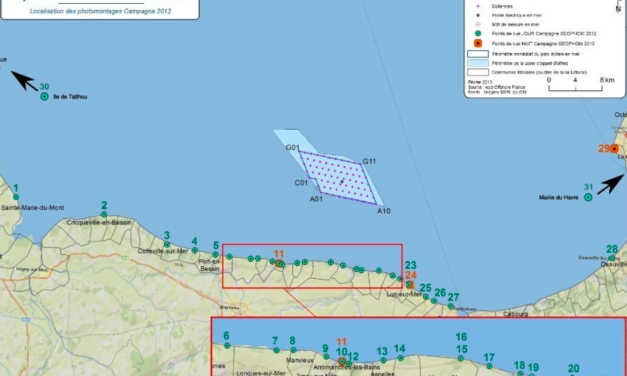Click inset viewpoint marker numbered 6

[227, 346]
